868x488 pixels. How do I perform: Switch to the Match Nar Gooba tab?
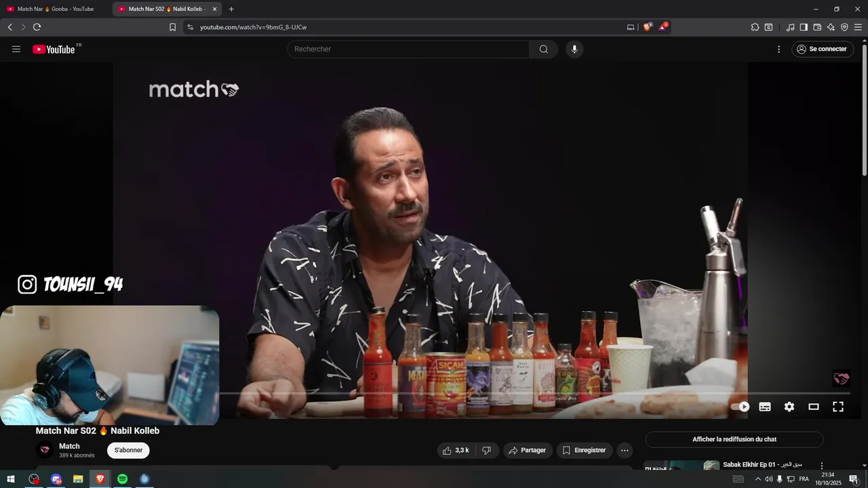[x=56, y=9]
